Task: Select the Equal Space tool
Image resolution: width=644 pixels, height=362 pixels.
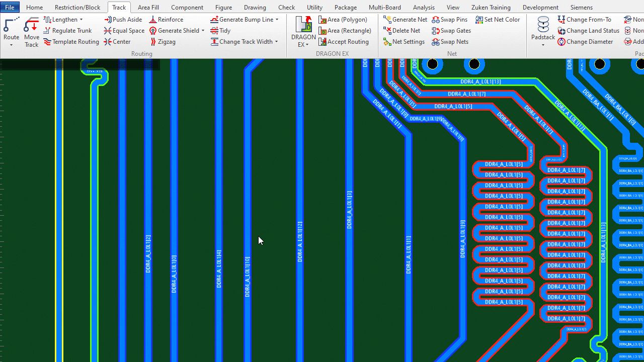Action: click(124, 30)
